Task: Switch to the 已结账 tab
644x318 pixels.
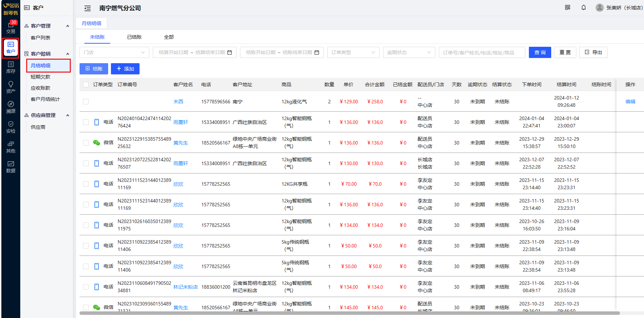Action: [x=134, y=37]
